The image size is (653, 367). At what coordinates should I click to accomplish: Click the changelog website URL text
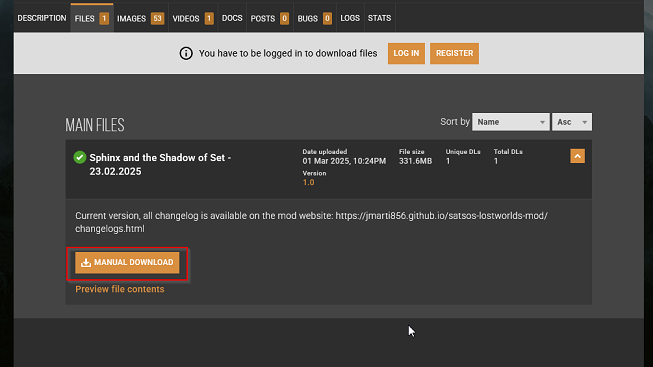(x=311, y=222)
